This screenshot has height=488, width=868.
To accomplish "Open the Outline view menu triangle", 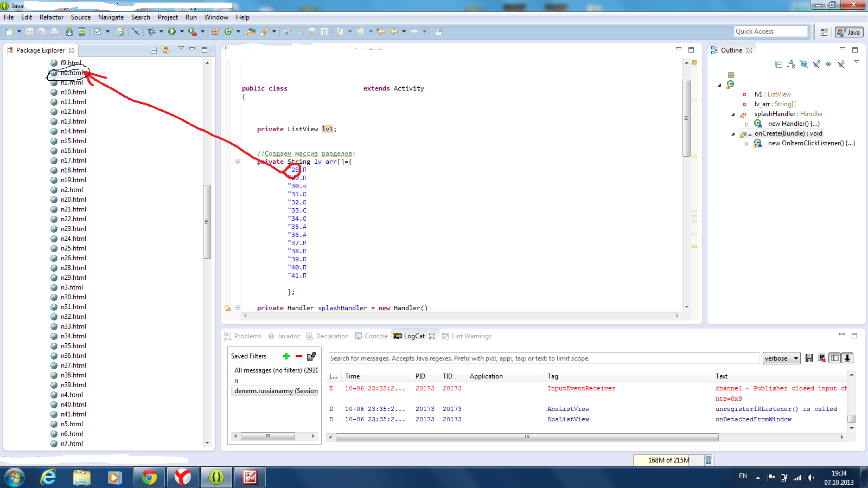I will click(857, 62).
